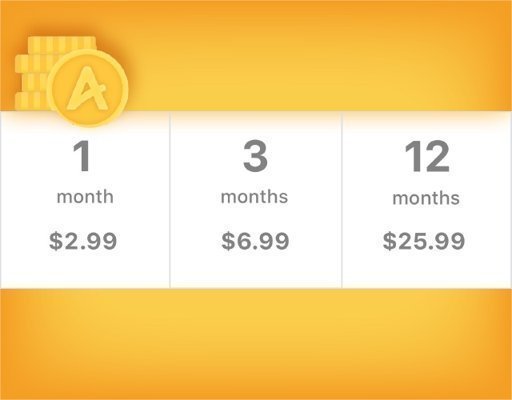Click the $6.99 price

tap(255, 241)
